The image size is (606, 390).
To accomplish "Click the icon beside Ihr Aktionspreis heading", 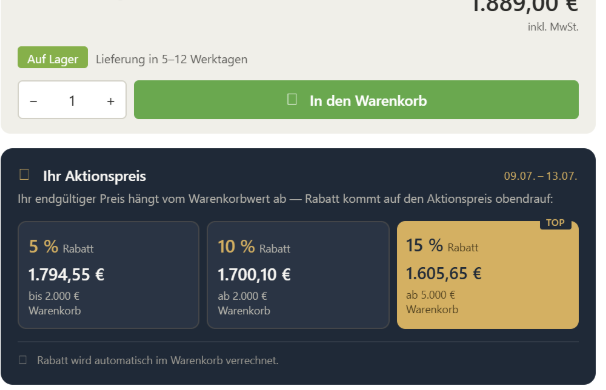I will [24, 175].
